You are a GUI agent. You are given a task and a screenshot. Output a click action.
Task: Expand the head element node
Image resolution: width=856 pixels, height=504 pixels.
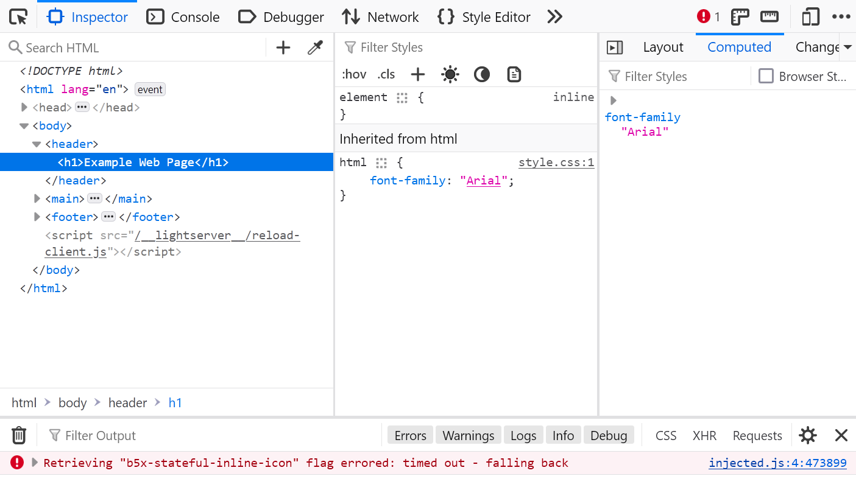click(x=24, y=108)
